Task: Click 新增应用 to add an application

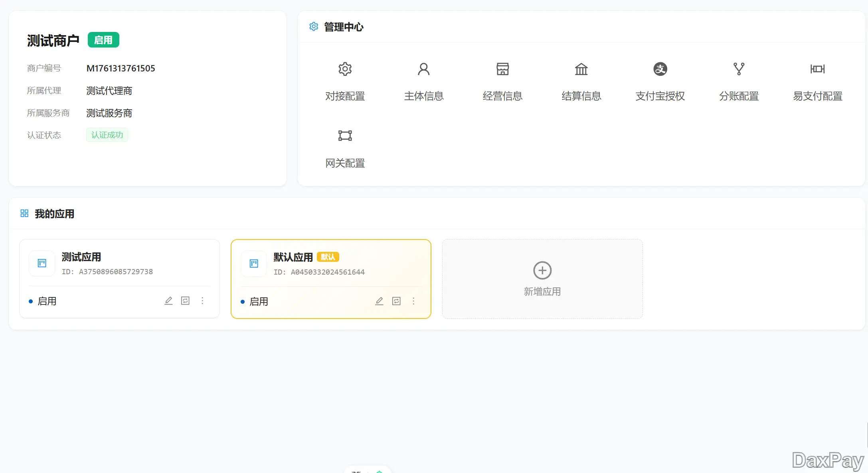Action: pyautogui.click(x=542, y=279)
